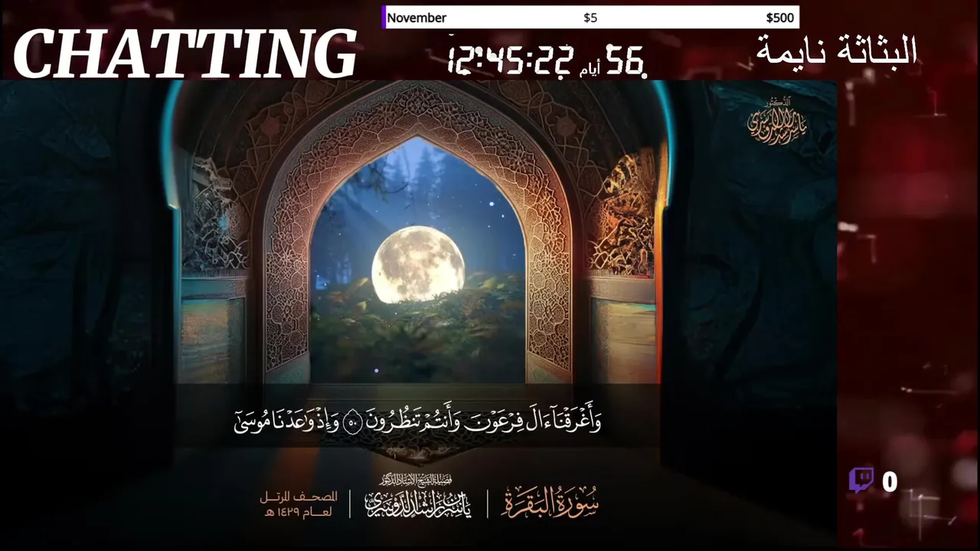The height and width of the screenshot is (551, 980).
Task: Click the purple Twitch logo icon
Action: tap(861, 481)
